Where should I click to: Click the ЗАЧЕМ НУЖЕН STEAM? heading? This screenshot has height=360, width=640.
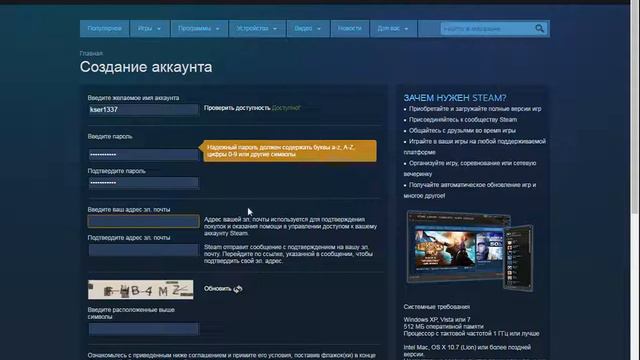[x=455, y=98]
